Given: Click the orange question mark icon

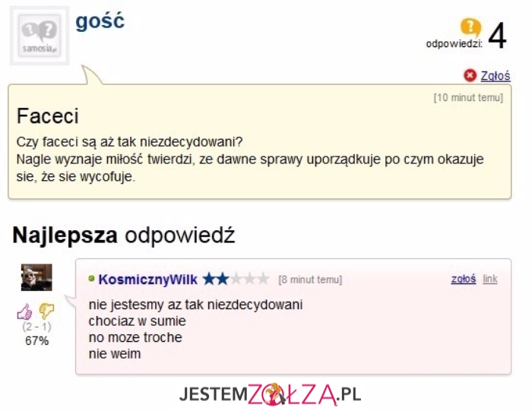Looking at the screenshot, I should 471,28.
